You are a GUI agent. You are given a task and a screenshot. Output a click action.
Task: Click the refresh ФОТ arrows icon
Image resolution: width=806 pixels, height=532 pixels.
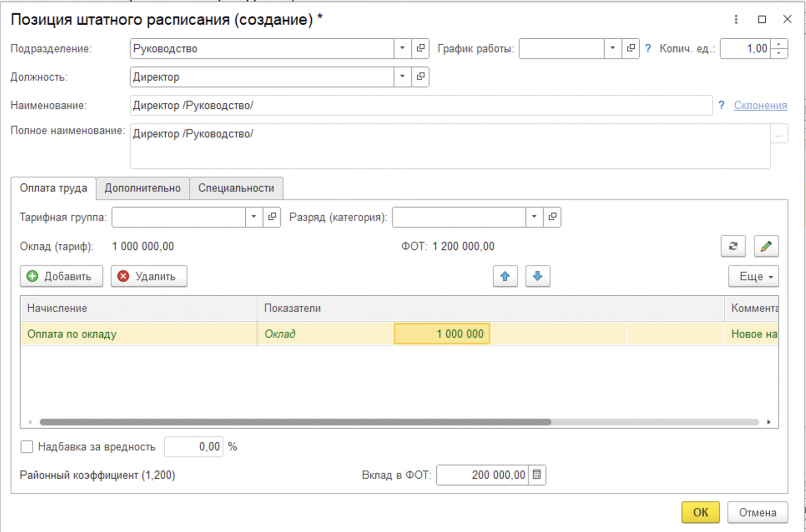coord(733,246)
